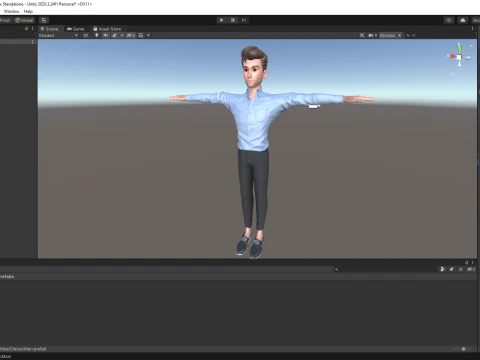Click the grid snapping icon in toolbar
This screenshot has width=480, height=360.
click(44, 20)
